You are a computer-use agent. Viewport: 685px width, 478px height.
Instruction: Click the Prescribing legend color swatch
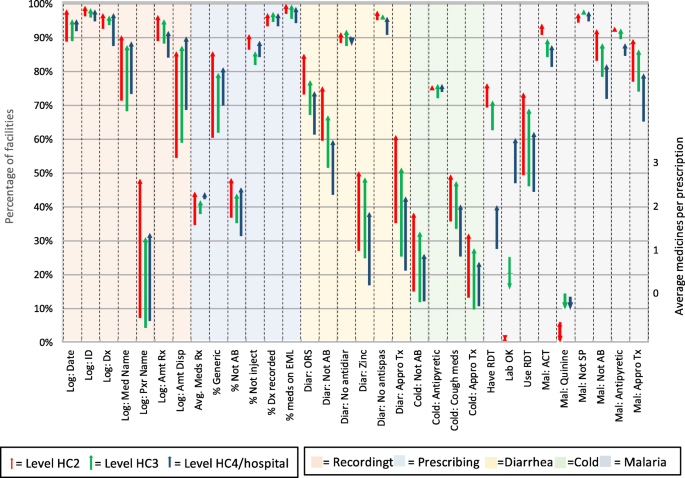[399, 463]
